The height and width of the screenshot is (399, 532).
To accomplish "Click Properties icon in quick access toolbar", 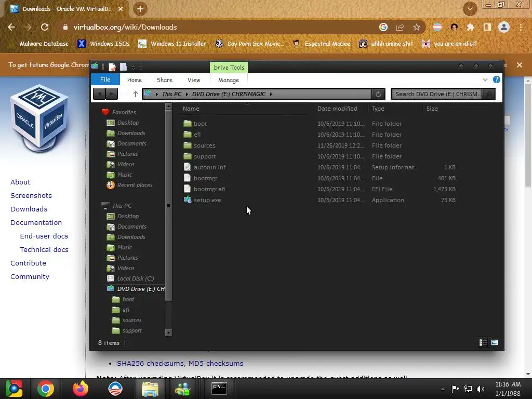I will click(x=112, y=67).
